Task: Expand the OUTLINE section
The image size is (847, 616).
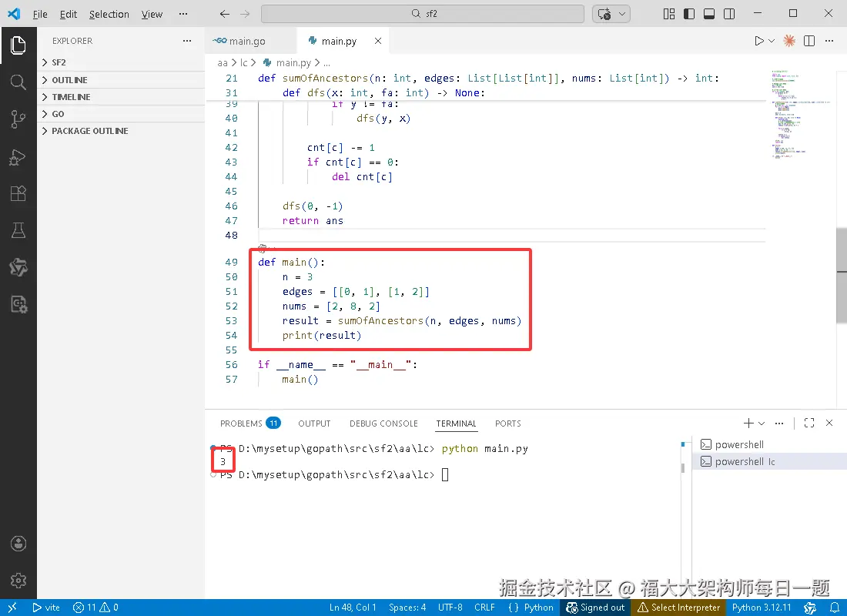Action: [x=122, y=80]
